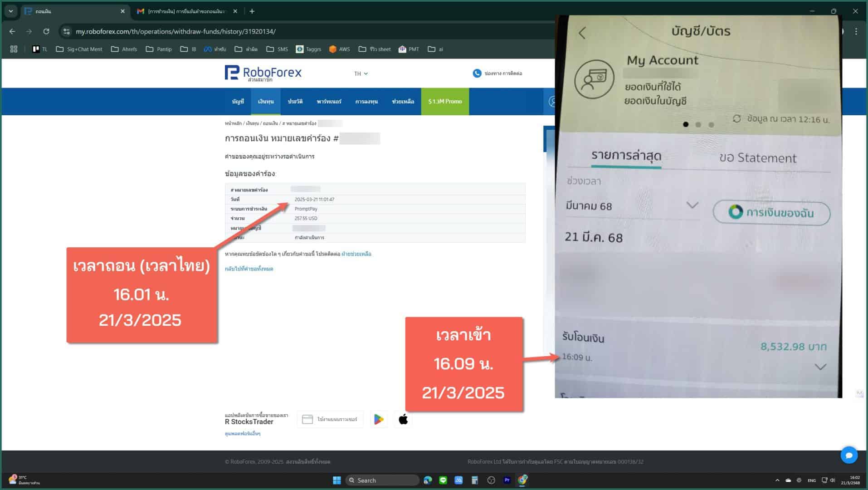Select the ถอนเงิน browser tab
868x490 pixels.
pos(73,11)
